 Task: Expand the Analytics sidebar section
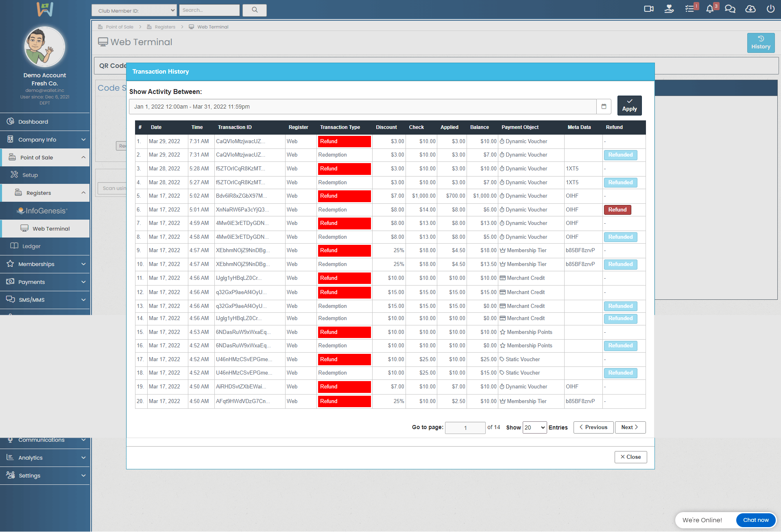45,458
